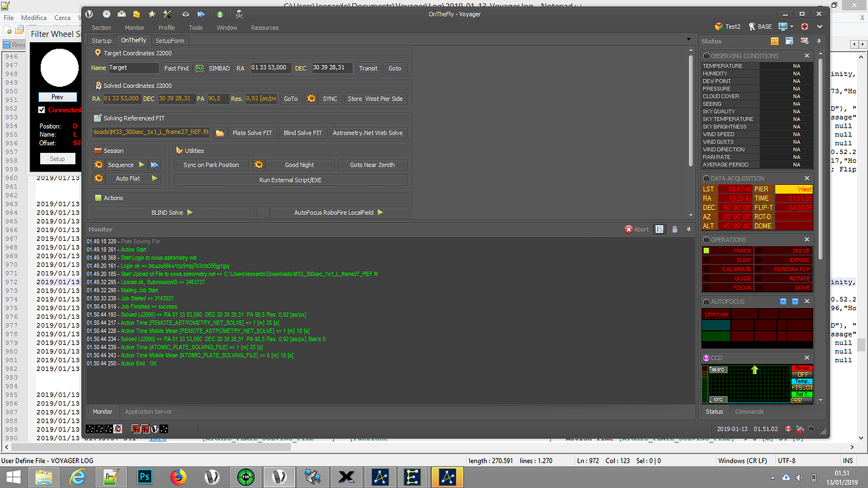Click the SIMBAD button
This screenshot has width=868, height=488.
[x=220, y=68]
